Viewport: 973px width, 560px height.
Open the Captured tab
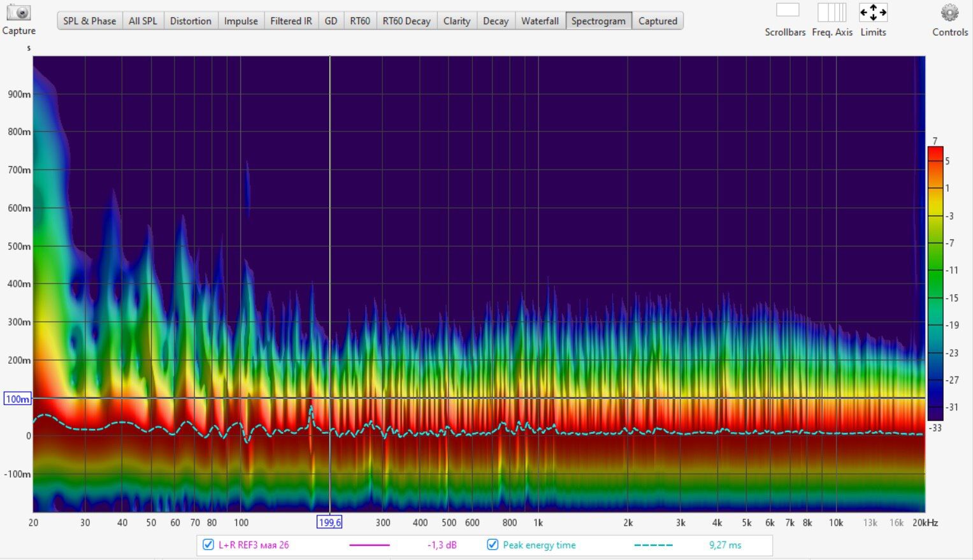pos(658,21)
